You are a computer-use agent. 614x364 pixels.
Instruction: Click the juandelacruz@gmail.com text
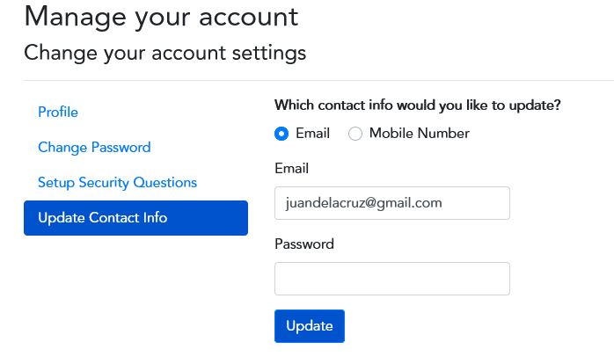tap(363, 203)
